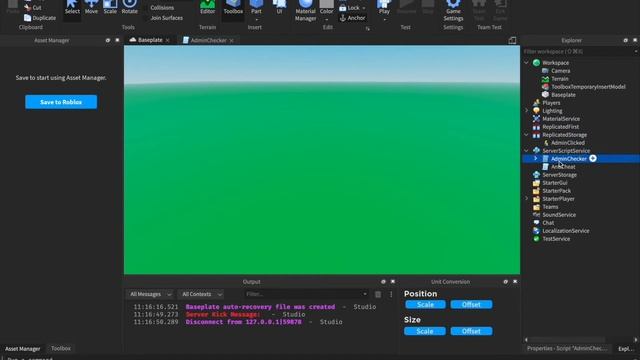This screenshot has width=640, height=360.
Task: Activate the Move tool
Action: 91,7
